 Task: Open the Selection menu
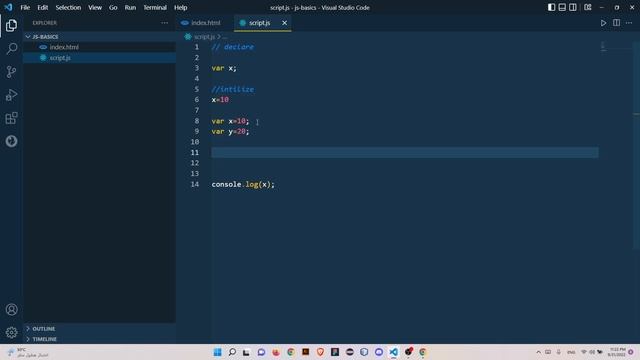coord(68,7)
